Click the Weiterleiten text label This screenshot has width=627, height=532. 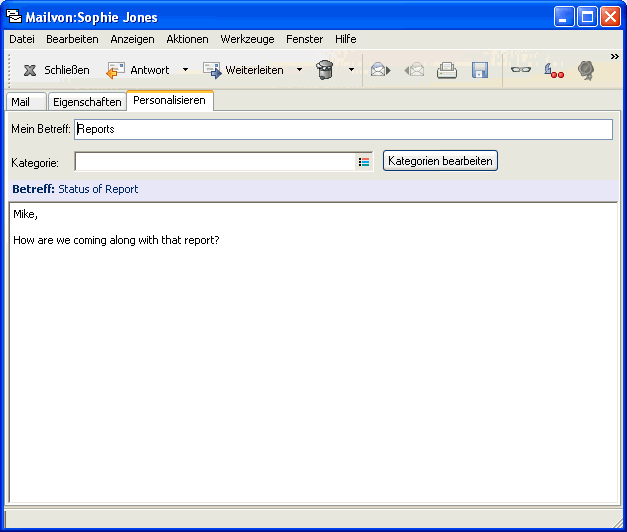254,70
